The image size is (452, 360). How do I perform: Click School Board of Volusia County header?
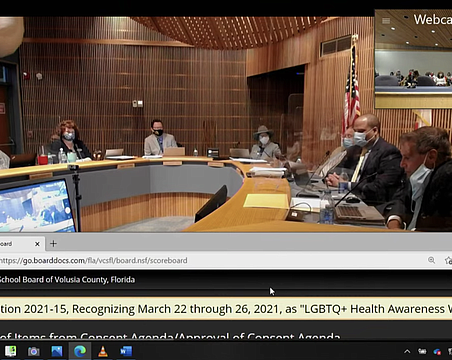pos(67,280)
